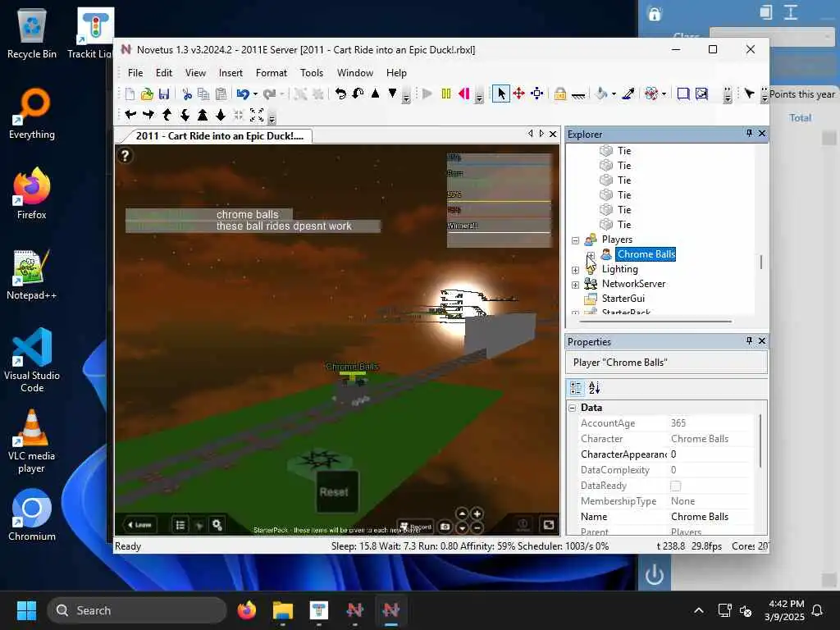
Task: Click the Cart Ride document tab
Action: pos(218,136)
